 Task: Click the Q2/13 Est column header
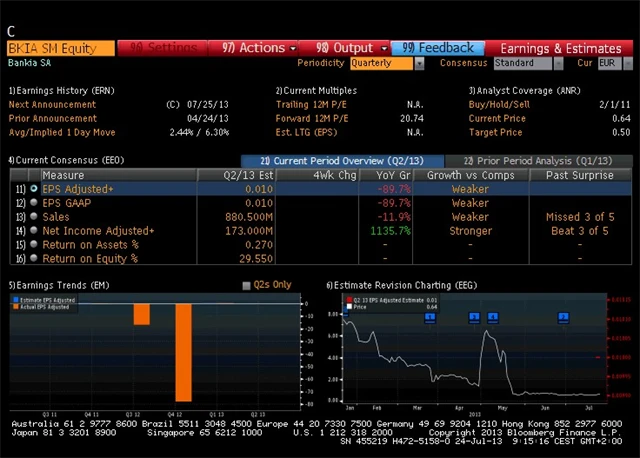237,175
